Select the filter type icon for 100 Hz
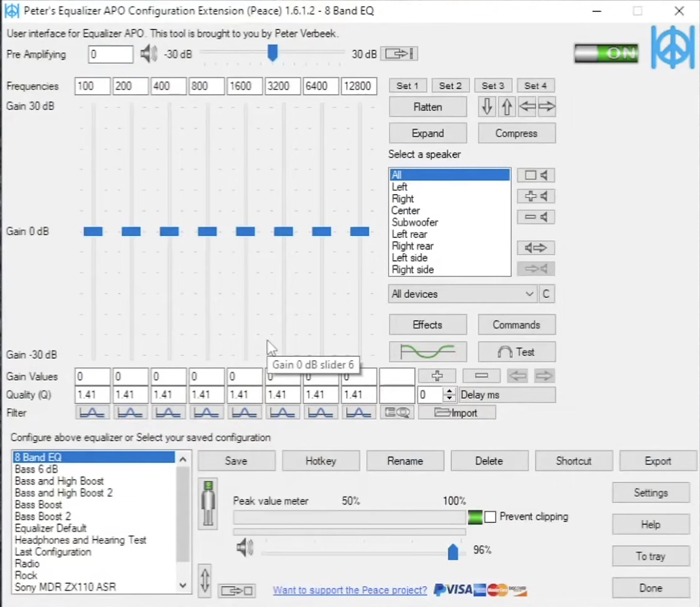700x607 pixels. tap(92, 413)
